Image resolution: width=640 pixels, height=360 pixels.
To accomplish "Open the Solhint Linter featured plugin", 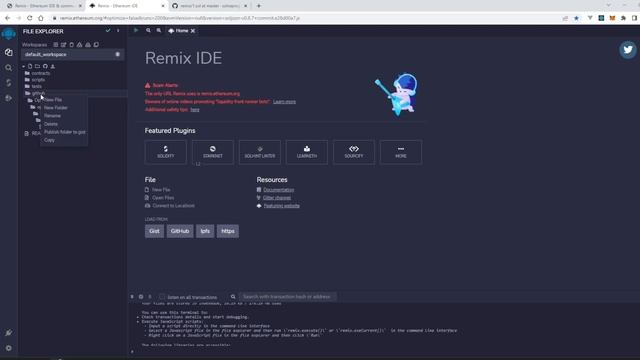I will point(260,152).
